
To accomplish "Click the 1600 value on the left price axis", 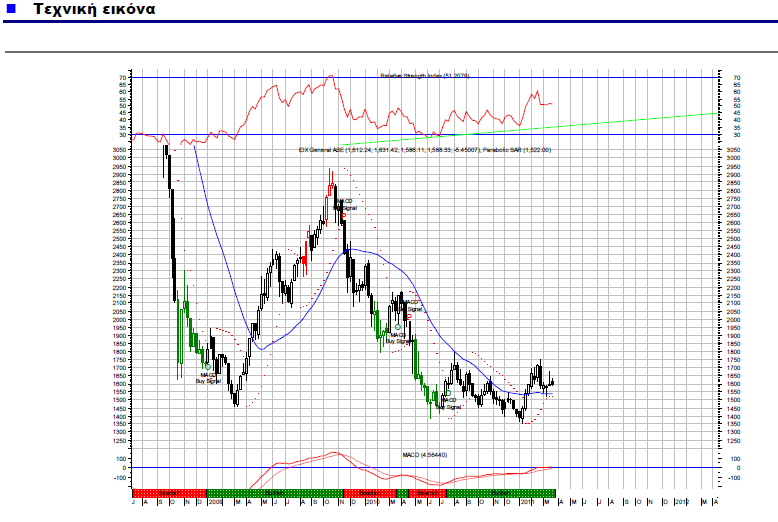I will (120, 385).
